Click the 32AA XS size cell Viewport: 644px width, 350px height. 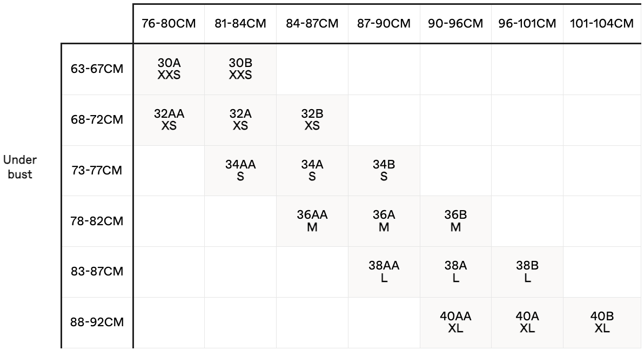point(169,120)
